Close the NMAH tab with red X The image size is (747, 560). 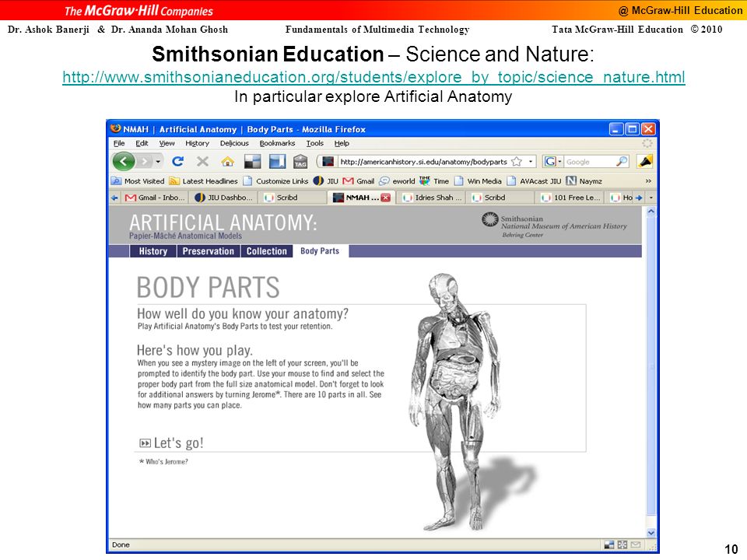point(385,198)
